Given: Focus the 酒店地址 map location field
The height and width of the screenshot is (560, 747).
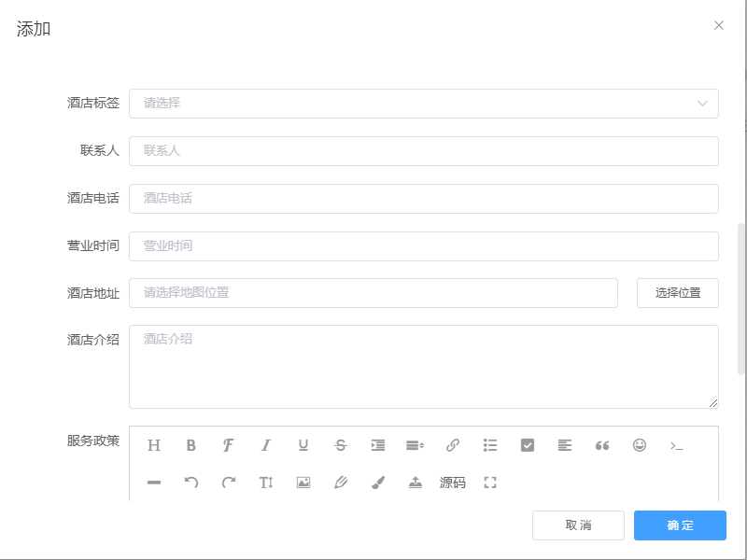Looking at the screenshot, I should pos(373,293).
